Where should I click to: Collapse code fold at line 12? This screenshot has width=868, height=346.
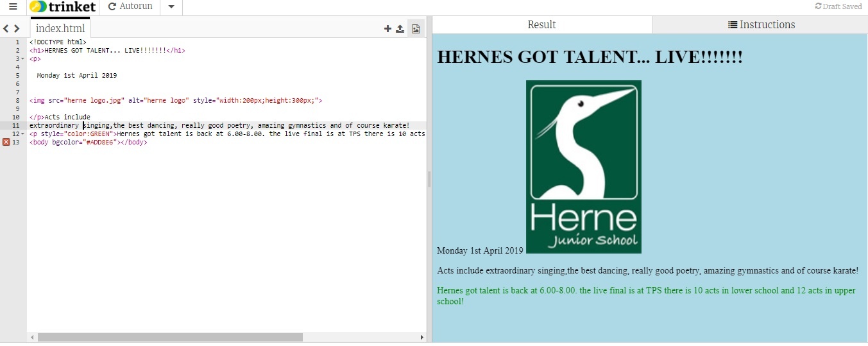point(23,134)
